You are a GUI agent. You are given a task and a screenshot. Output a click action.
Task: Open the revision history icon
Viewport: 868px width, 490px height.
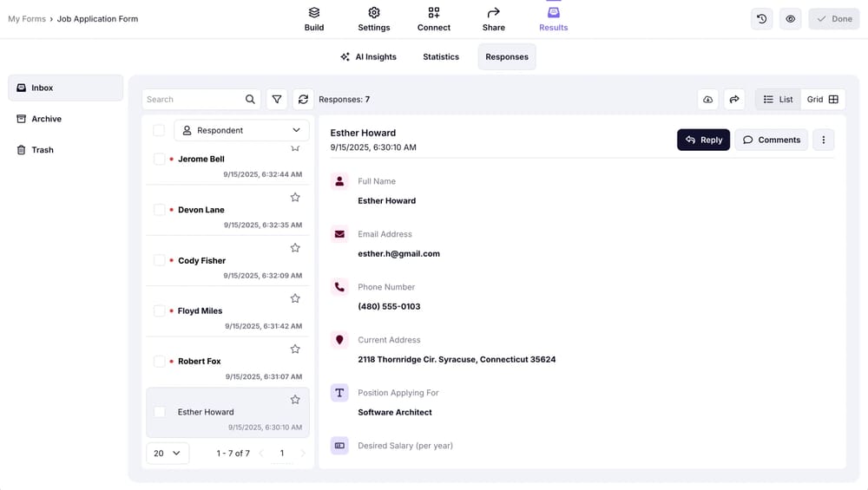tap(761, 19)
